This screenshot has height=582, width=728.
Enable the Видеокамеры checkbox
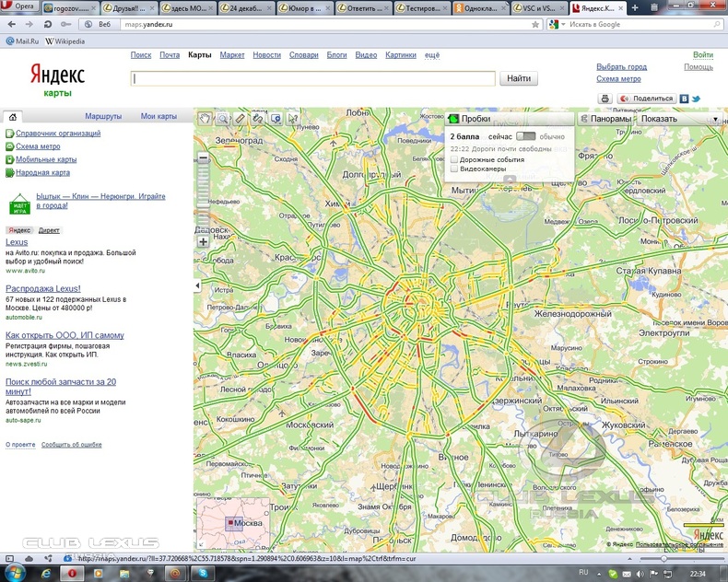454,169
